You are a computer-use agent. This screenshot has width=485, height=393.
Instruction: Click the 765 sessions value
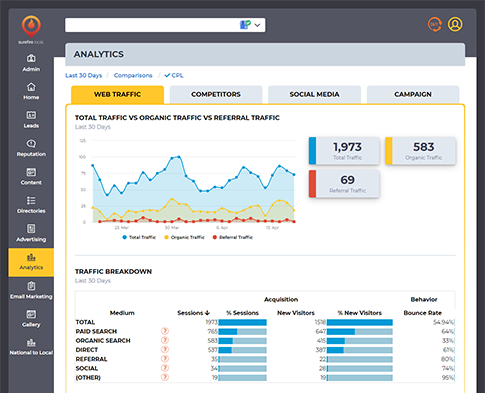pyautogui.click(x=212, y=332)
